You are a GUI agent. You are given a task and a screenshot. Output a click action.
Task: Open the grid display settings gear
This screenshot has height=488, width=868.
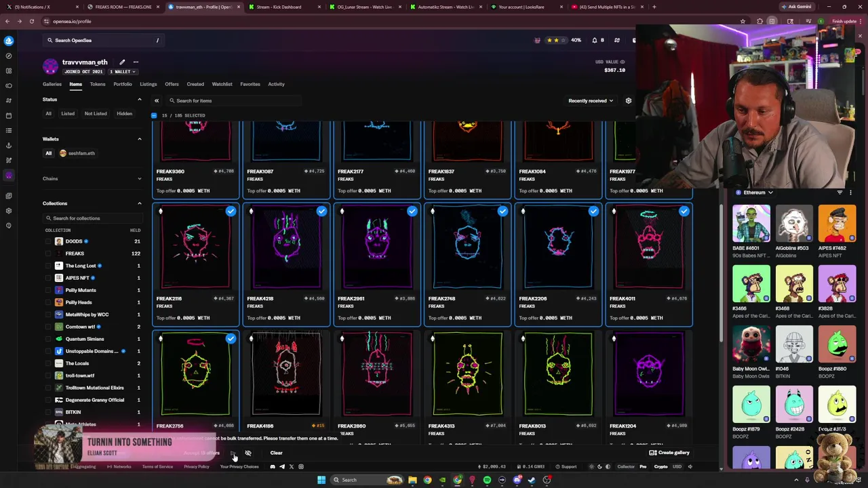point(629,100)
